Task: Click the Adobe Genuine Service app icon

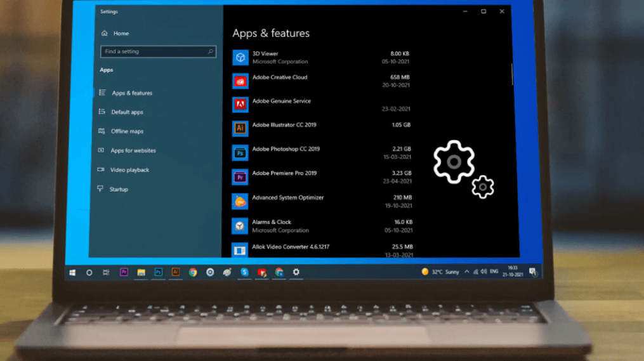Action: point(240,105)
